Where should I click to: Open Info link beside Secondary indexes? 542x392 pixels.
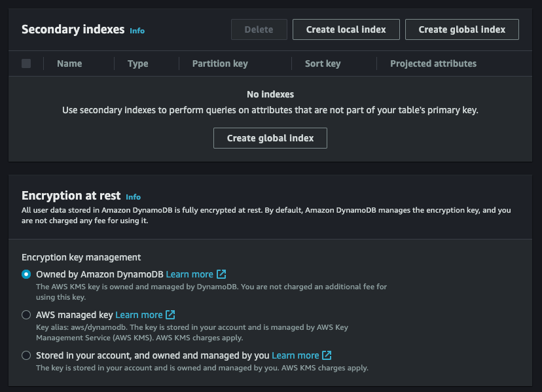click(x=137, y=31)
